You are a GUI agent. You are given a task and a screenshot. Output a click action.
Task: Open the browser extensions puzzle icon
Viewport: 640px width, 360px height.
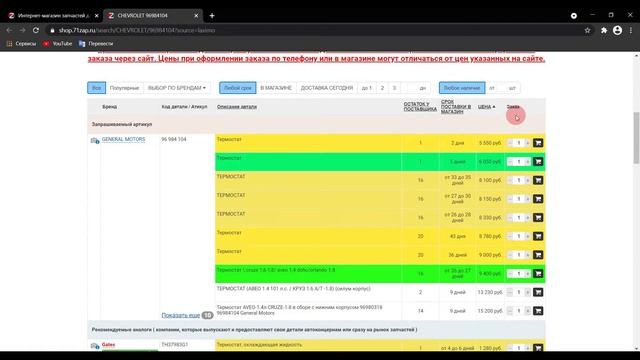pos(604,30)
